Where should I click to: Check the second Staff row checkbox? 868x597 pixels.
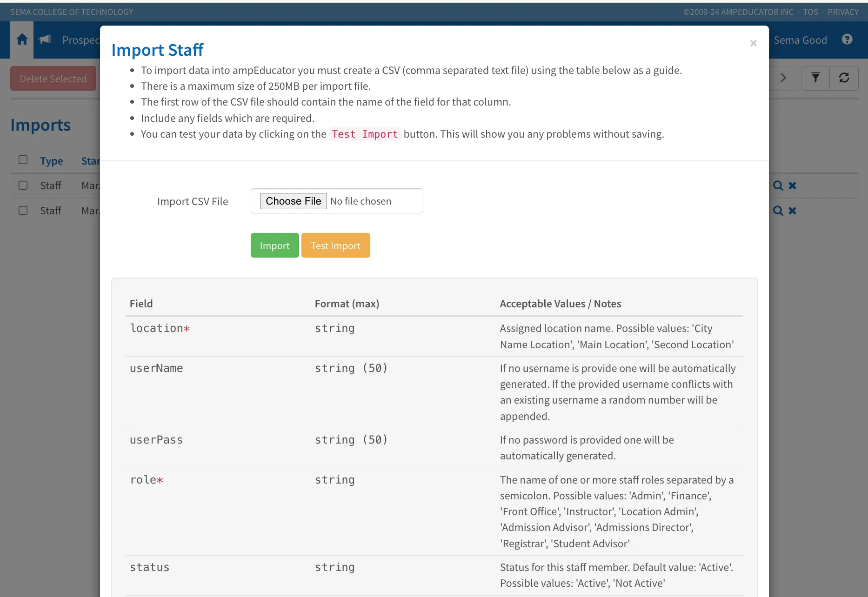click(23, 210)
